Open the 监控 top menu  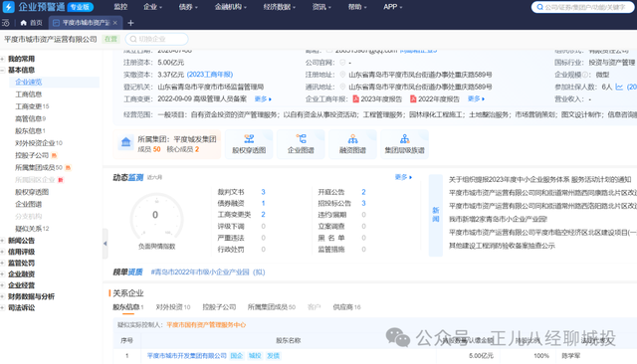120,7
